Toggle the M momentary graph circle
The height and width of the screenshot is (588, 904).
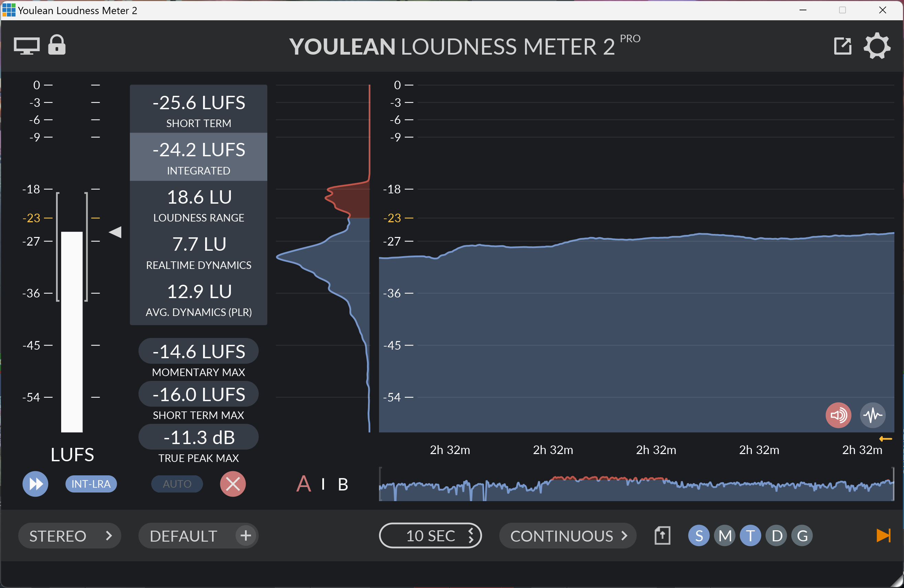[x=725, y=535]
